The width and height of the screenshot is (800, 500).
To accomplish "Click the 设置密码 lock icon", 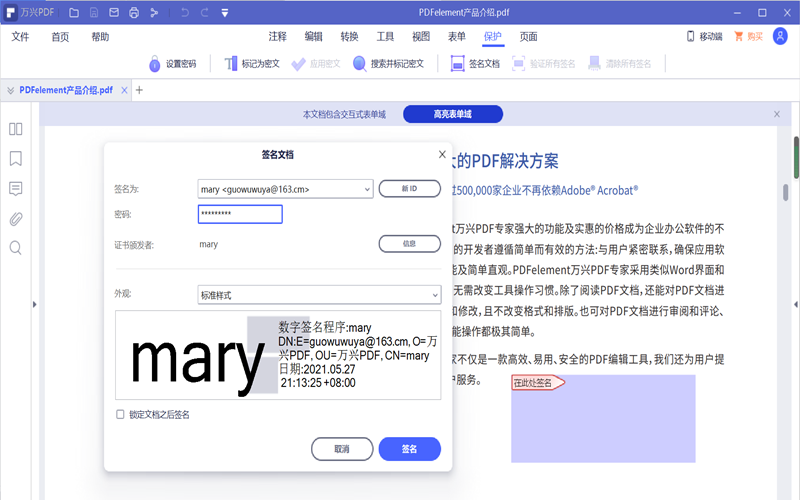I will 155,63.
